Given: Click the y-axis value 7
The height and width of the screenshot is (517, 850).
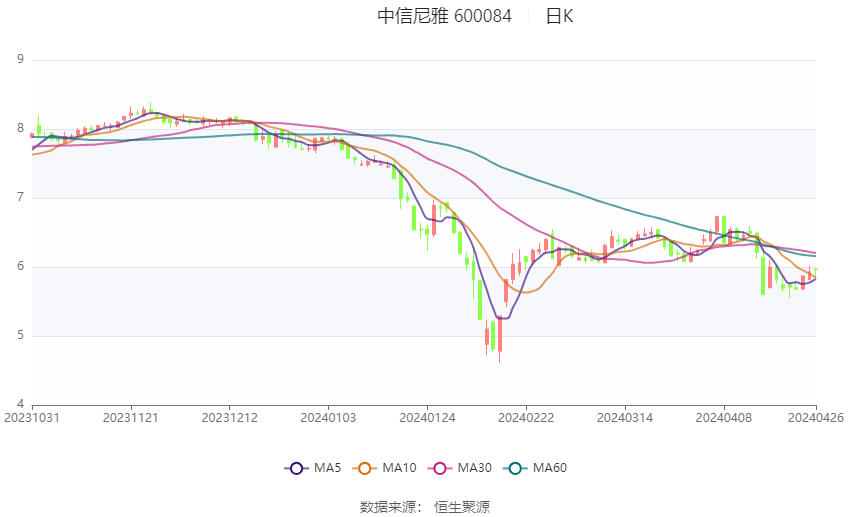Looking at the screenshot, I should click(21, 197).
